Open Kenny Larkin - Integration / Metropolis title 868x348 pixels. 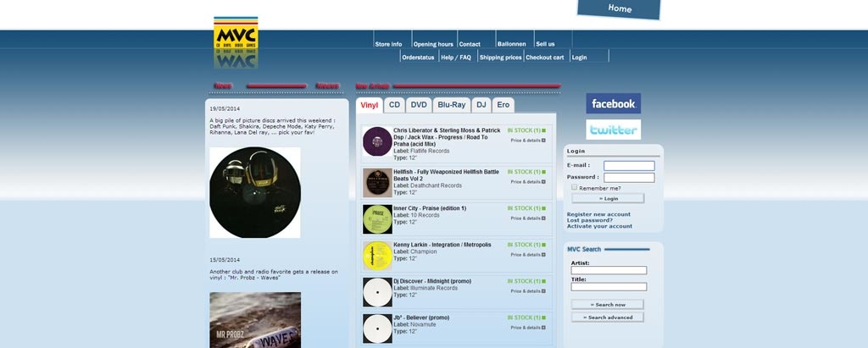click(x=442, y=245)
